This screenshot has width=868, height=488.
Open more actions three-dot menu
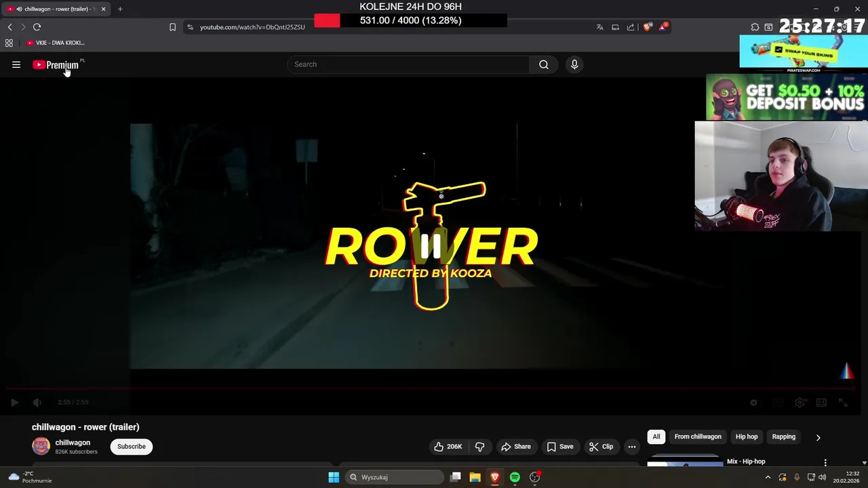[x=632, y=447]
